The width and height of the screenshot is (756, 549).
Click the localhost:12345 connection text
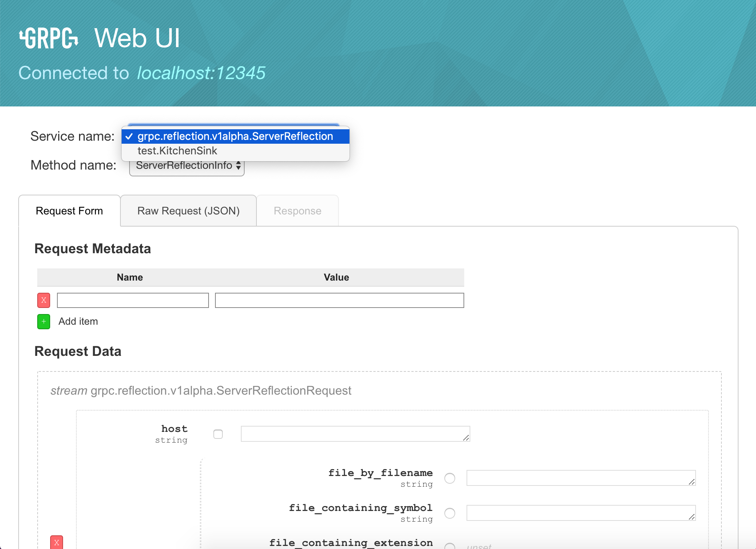201,73
